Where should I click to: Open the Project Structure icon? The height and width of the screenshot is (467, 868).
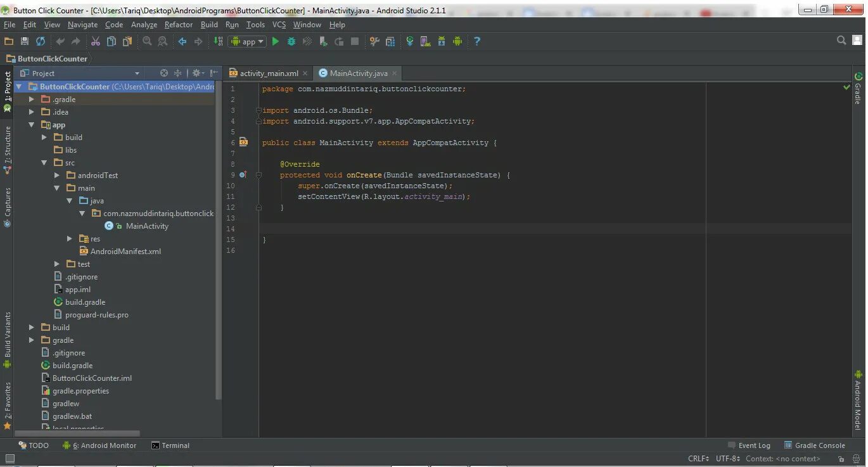pyautogui.click(x=390, y=41)
